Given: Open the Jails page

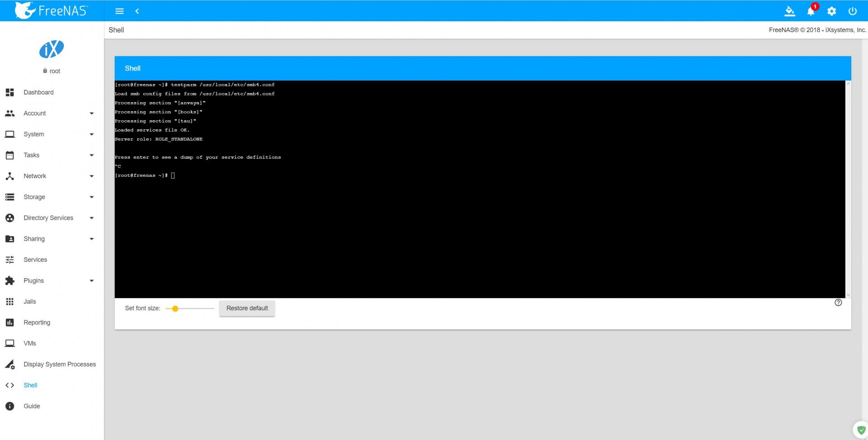Looking at the screenshot, I should pyautogui.click(x=52, y=302).
